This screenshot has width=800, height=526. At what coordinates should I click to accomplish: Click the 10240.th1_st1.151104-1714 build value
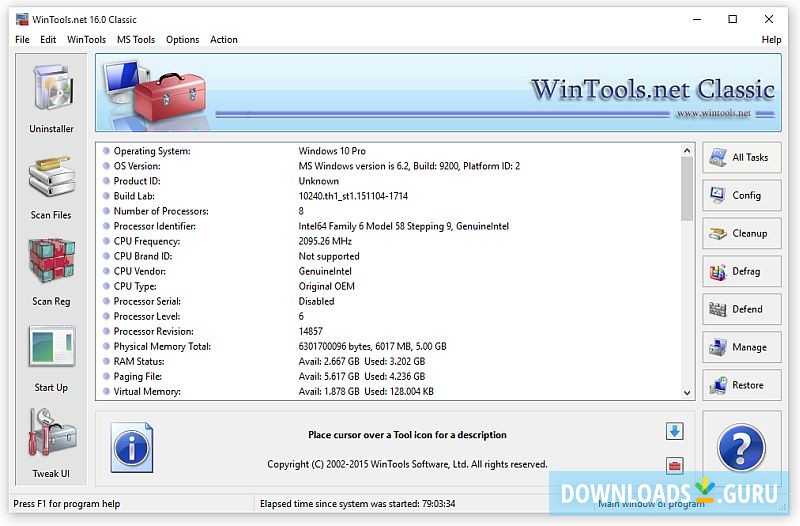click(353, 196)
